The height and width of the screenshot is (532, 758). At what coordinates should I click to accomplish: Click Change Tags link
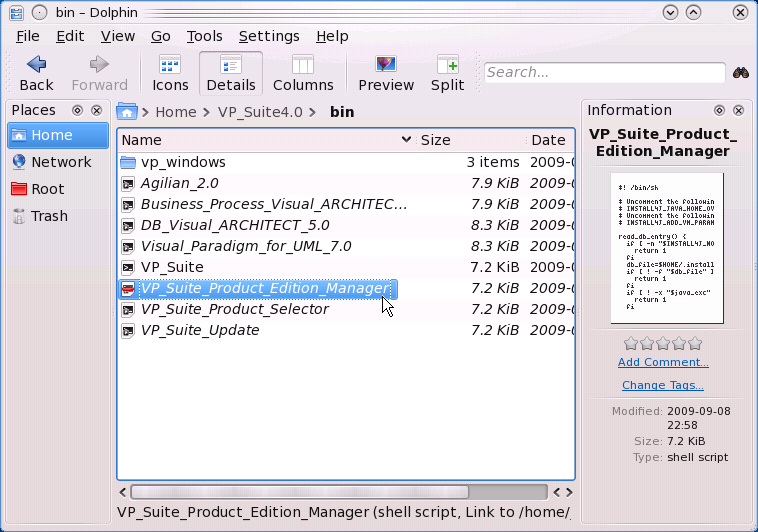click(x=663, y=385)
